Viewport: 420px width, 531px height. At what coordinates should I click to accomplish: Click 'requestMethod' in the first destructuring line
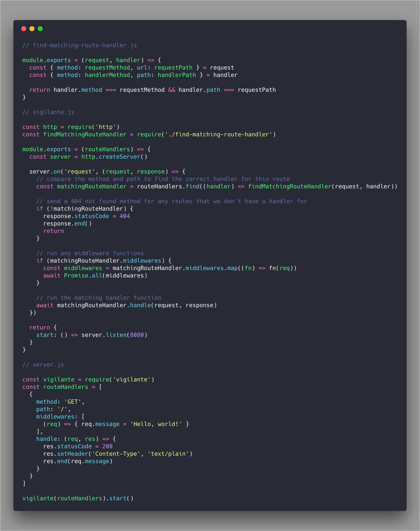(107, 67)
